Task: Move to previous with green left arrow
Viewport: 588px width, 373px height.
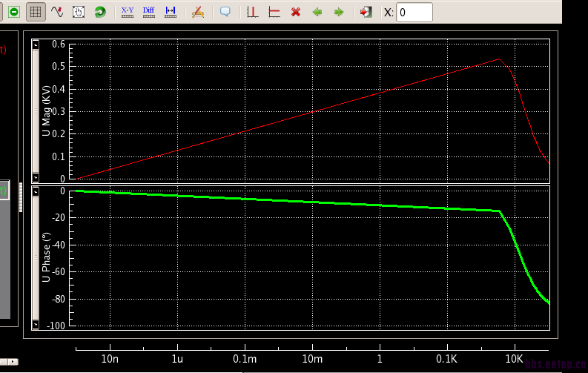Action: point(317,12)
